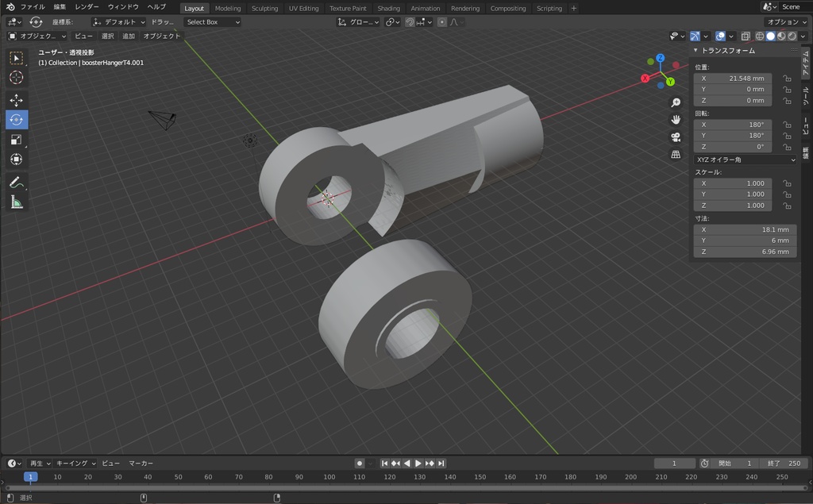The height and width of the screenshot is (504, 813).
Task: Open the XYZ オイラー角 rotation mode dropdown
Action: pyautogui.click(x=745, y=160)
